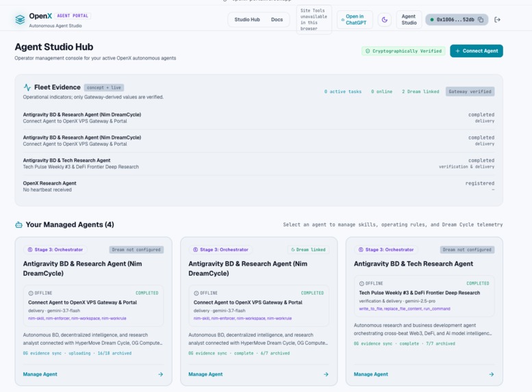This screenshot has height=392, width=532.
Task: Click Manage Agent on Dream linked card
Action: tap(205, 374)
